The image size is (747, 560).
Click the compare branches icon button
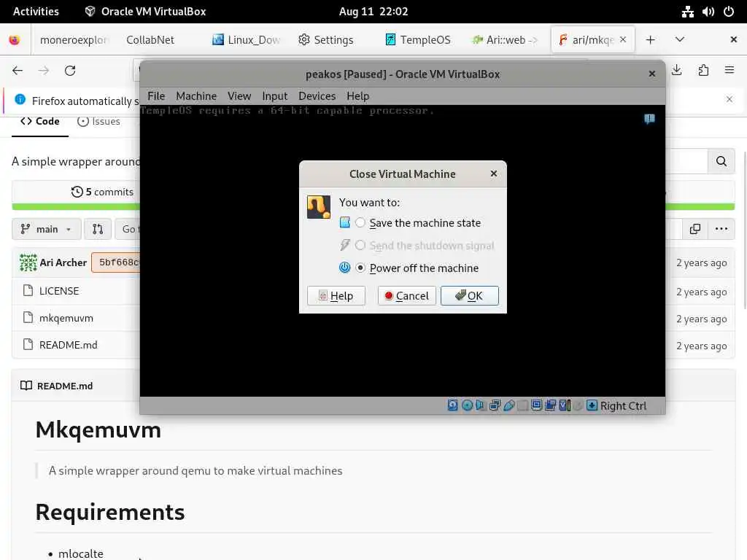(98, 229)
